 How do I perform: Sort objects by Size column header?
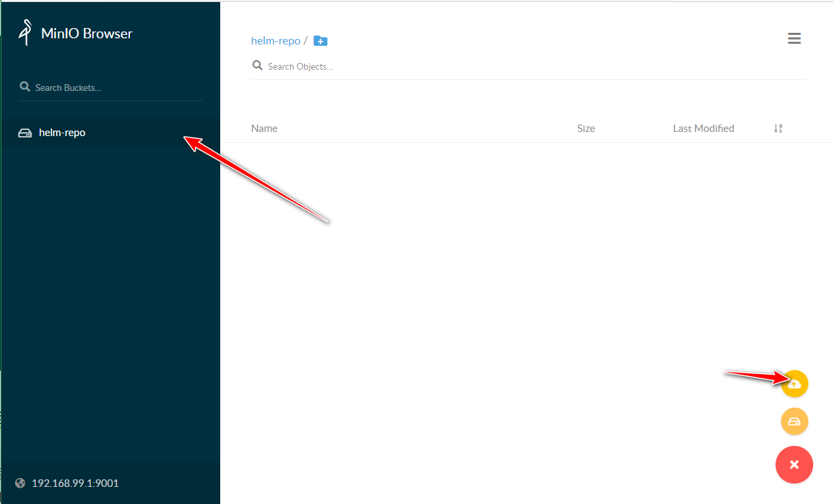586,129
